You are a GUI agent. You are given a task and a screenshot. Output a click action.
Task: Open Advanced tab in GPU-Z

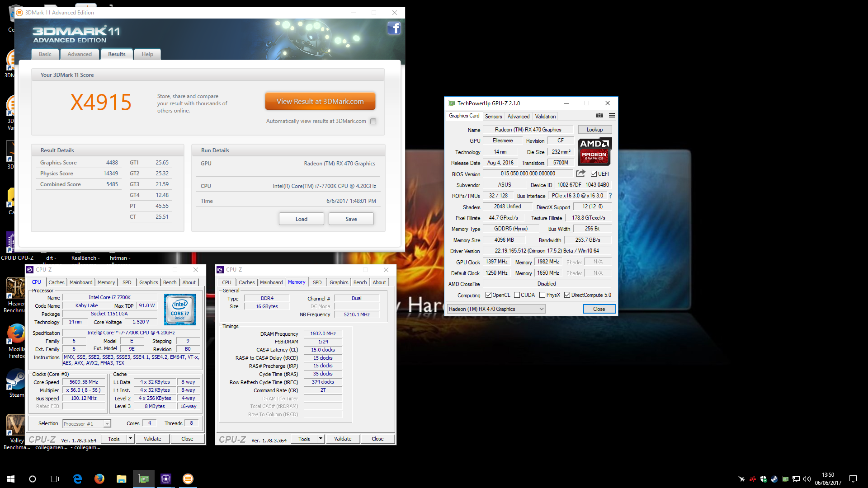[x=518, y=117]
